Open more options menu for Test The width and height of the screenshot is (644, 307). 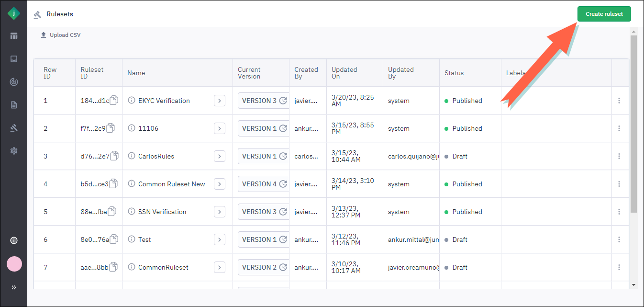(x=619, y=239)
